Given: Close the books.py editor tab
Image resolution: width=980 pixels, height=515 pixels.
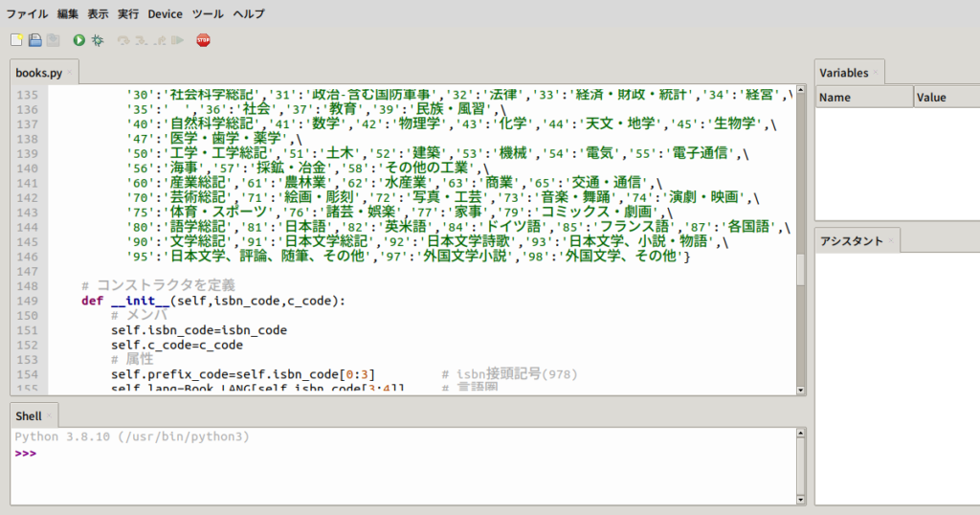Looking at the screenshot, I should [x=70, y=73].
